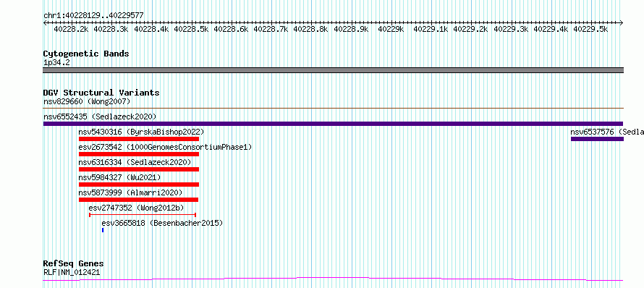Click the nsv6537576 variant label
This screenshot has height=288, width=644.
607,132
